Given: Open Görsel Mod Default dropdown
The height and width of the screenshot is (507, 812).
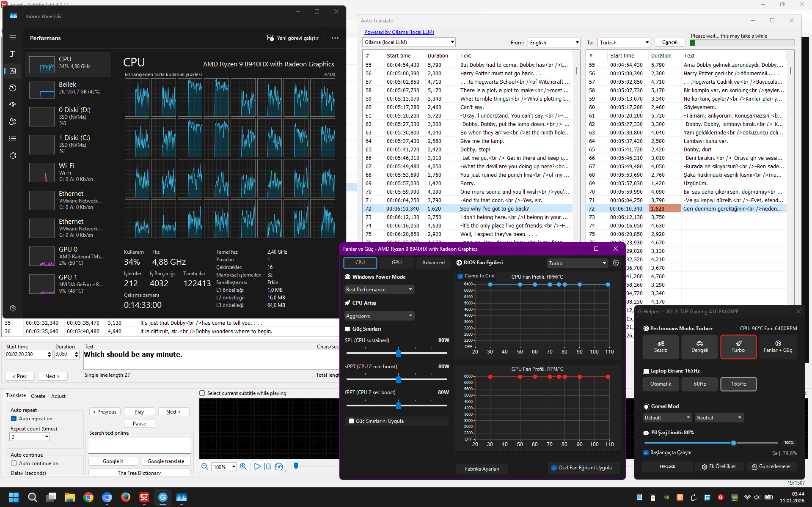Looking at the screenshot, I should click(x=667, y=418).
